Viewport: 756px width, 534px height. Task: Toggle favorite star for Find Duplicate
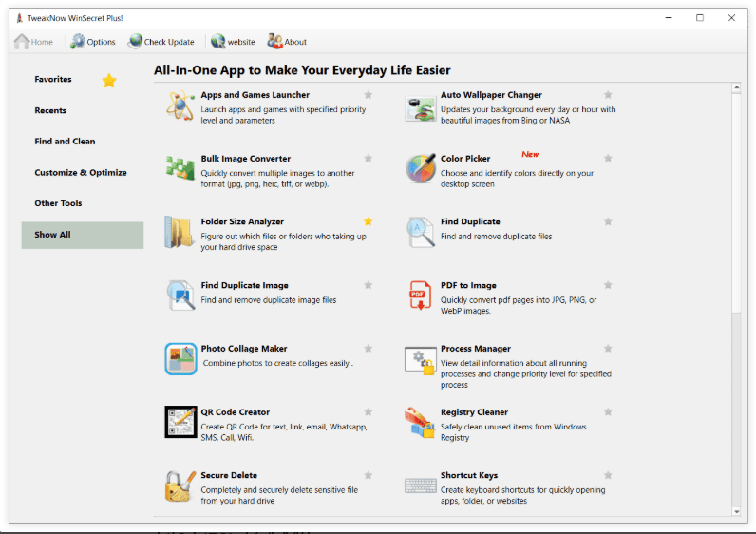608,221
